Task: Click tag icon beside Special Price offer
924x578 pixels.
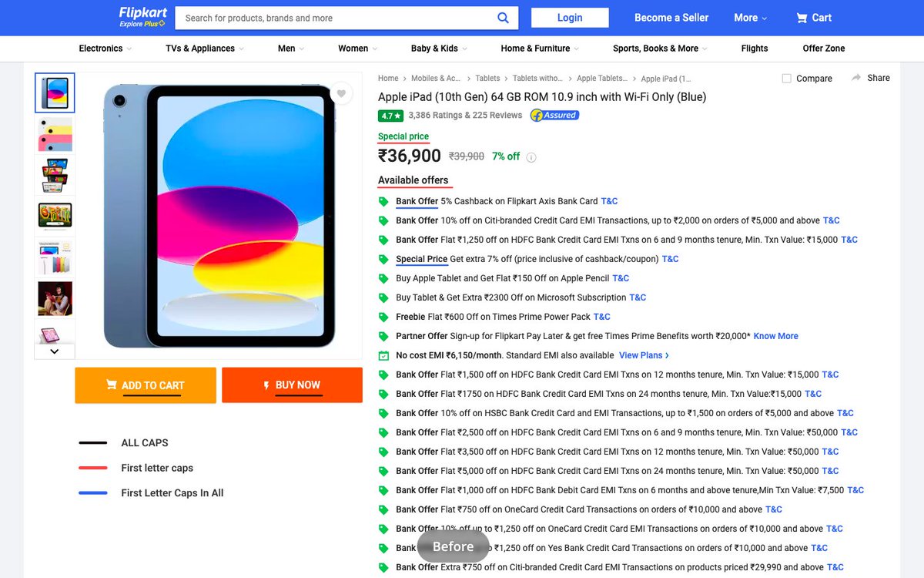Action: point(383,259)
